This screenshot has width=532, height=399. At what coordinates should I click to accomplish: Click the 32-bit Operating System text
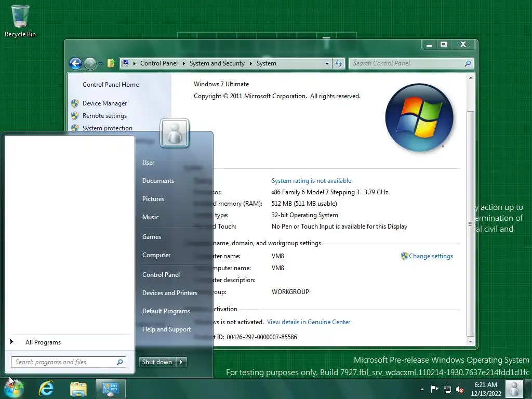[x=304, y=215]
